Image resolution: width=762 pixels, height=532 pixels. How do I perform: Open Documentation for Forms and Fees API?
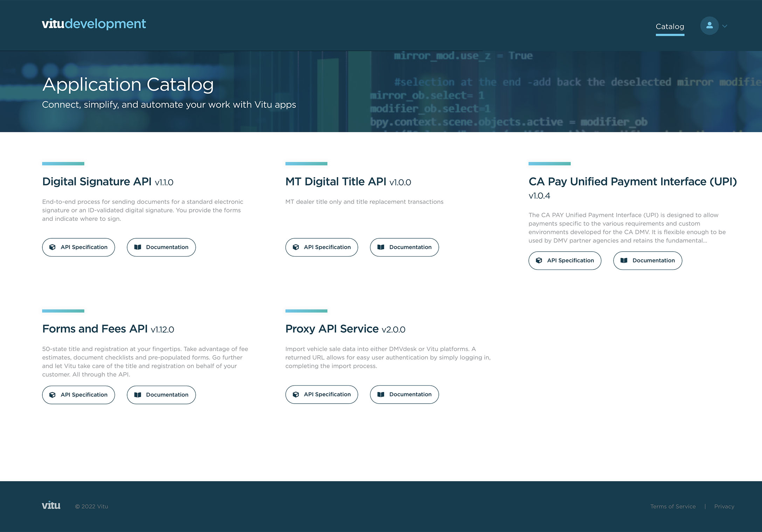click(161, 395)
